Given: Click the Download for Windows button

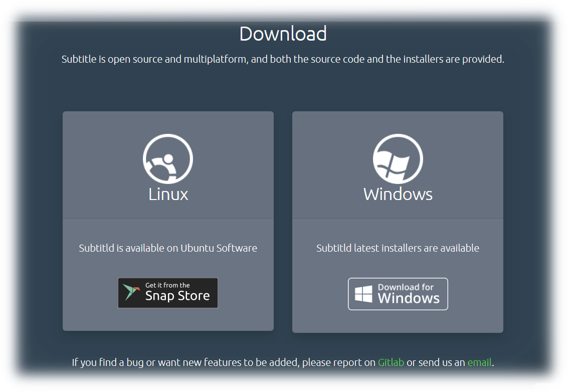Looking at the screenshot, I should click(398, 294).
